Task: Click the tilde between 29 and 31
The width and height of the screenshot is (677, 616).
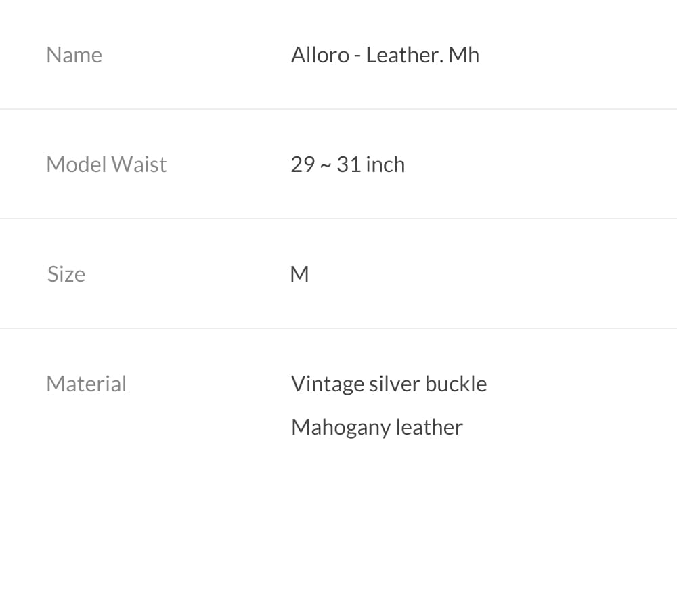Action: [x=326, y=166]
